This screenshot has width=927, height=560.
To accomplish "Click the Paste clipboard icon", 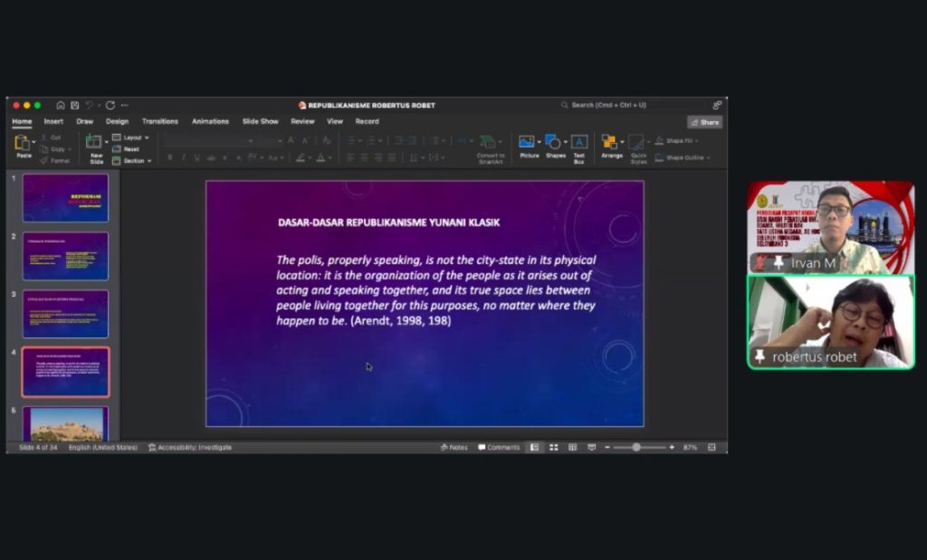I will (22, 142).
